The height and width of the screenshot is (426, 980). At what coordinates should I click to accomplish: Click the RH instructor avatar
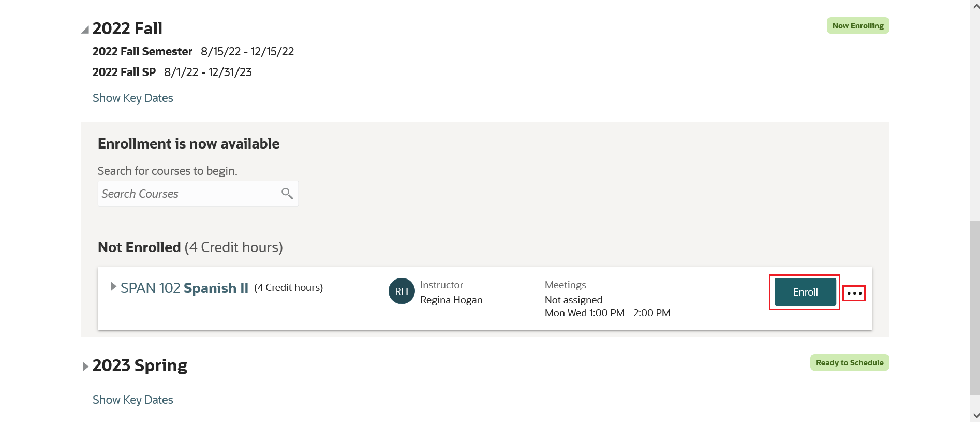point(402,291)
